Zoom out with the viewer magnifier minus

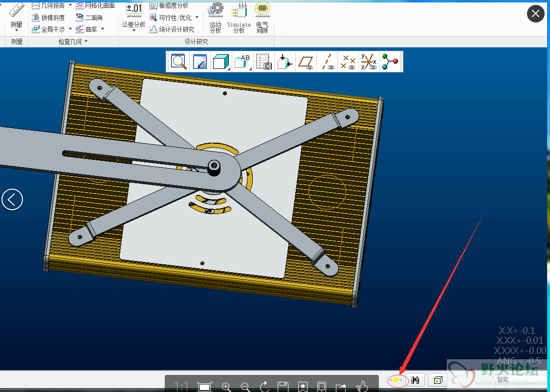pyautogui.click(x=245, y=387)
